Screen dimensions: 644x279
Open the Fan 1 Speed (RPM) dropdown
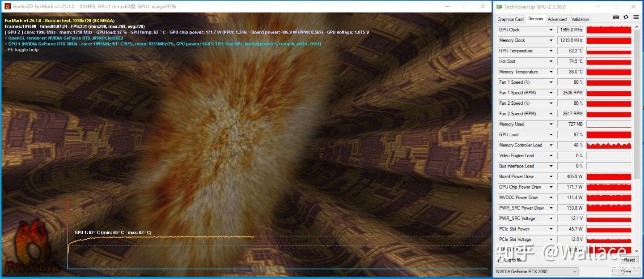pyautogui.click(x=551, y=93)
